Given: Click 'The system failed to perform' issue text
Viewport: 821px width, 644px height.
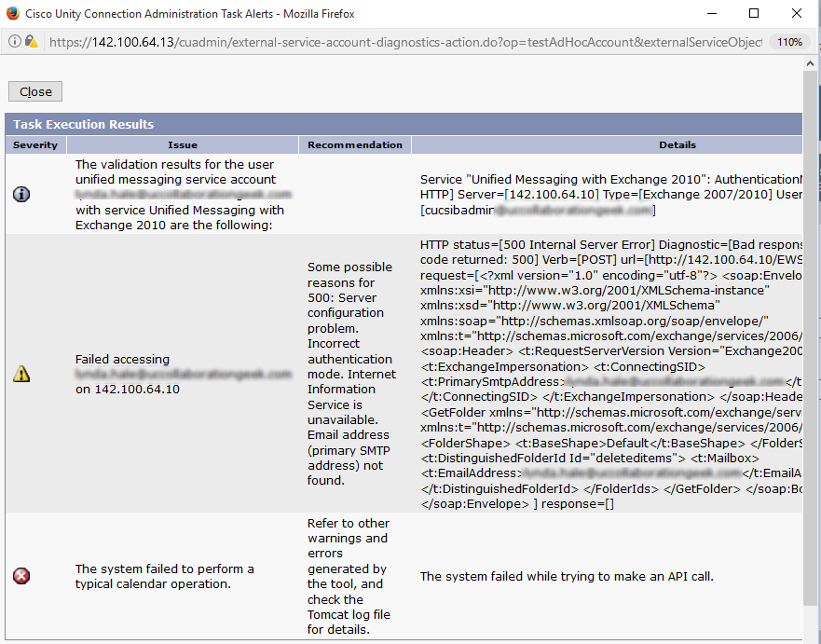Looking at the screenshot, I should [x=164, y=576].
